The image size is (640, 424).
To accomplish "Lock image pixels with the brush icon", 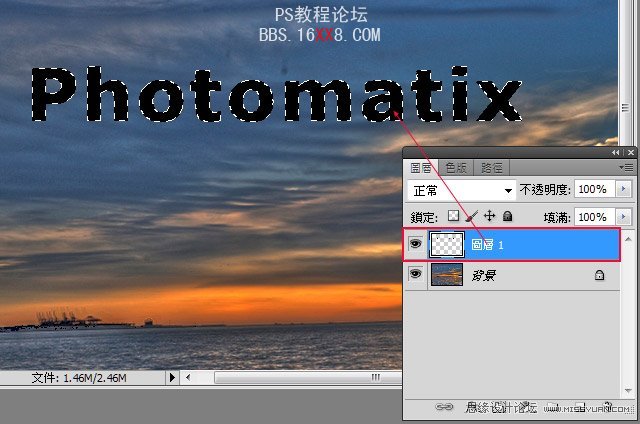I will pyautogui.click(x=471, y=216).
